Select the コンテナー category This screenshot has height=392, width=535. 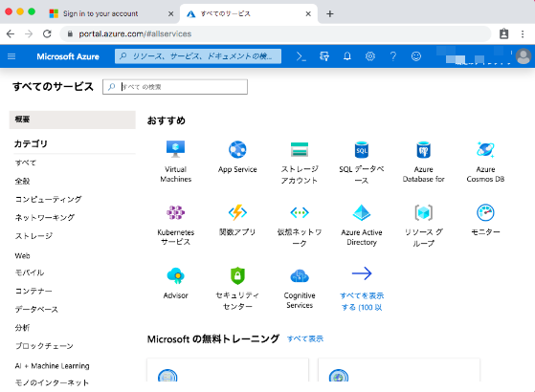point(33,291)
